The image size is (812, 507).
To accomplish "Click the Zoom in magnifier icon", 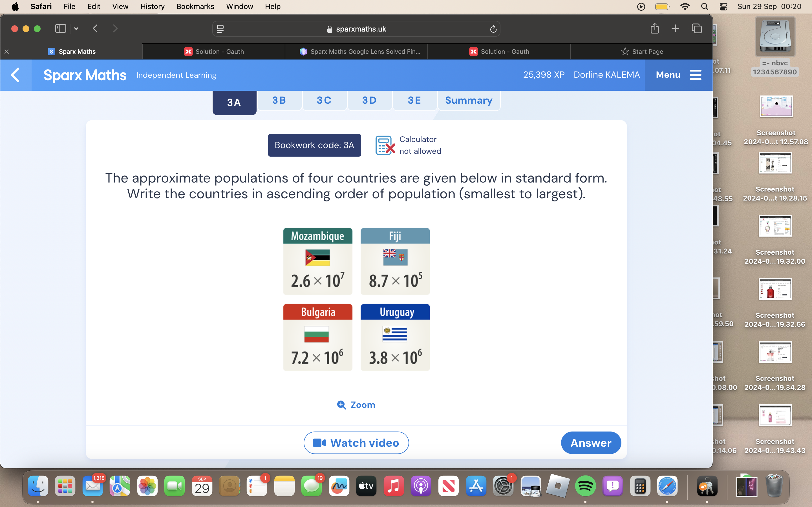I will pyautogui.click(x=341, y=404).
